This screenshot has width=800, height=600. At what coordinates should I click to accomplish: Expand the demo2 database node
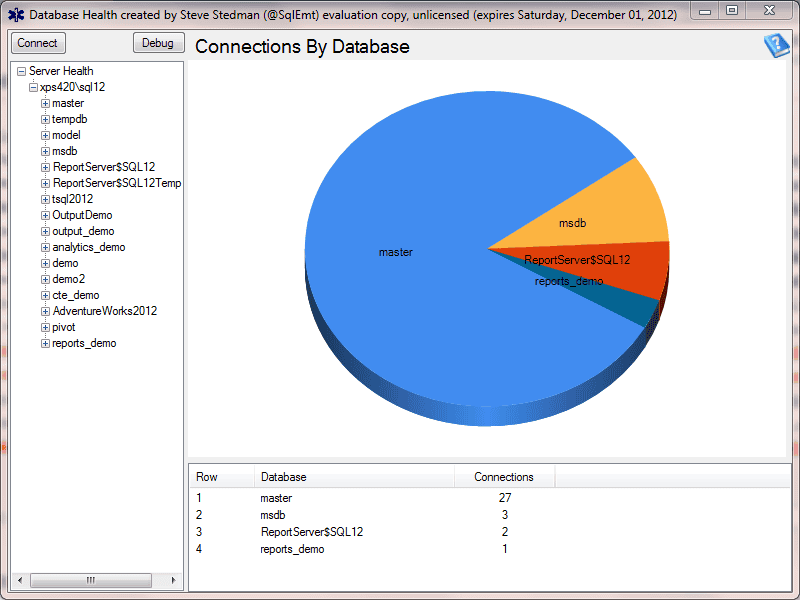(x=45, y=280)
